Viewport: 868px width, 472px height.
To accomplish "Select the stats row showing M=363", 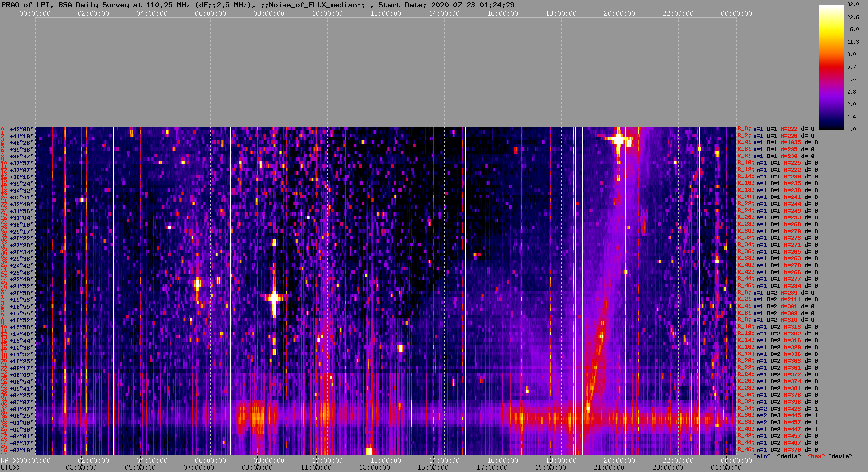I will 778,361.
